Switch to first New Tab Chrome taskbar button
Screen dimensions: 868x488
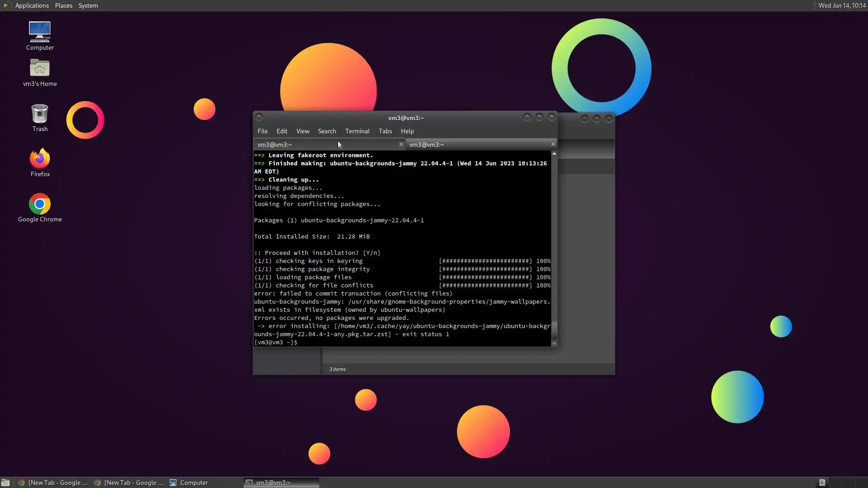pos(53,483)
